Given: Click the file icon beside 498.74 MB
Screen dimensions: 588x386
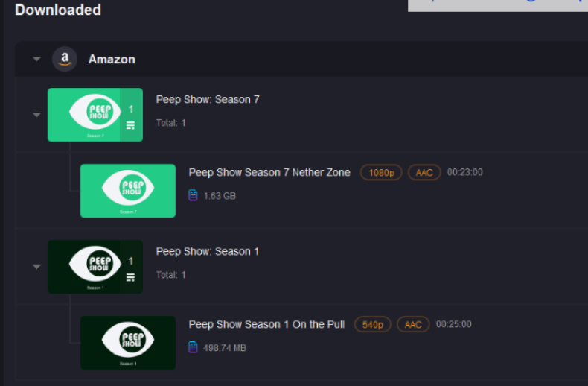Looking at the screenshot, I should (193, 347).
